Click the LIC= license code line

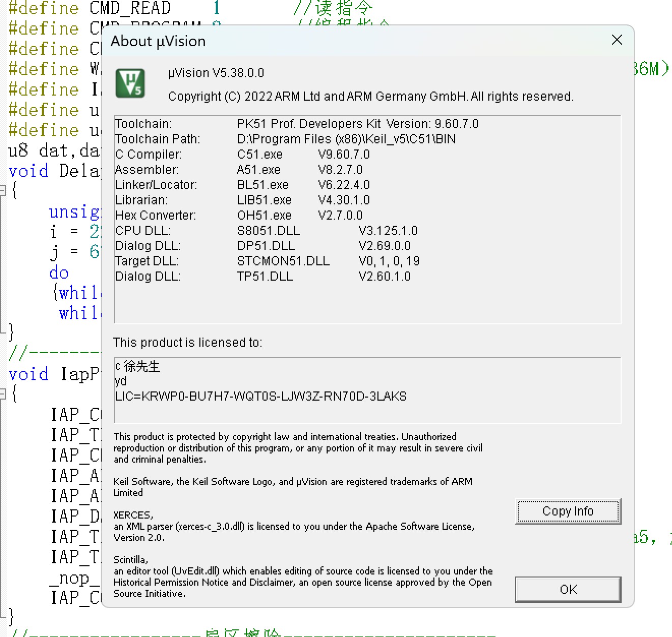click(x=261, y=397)
